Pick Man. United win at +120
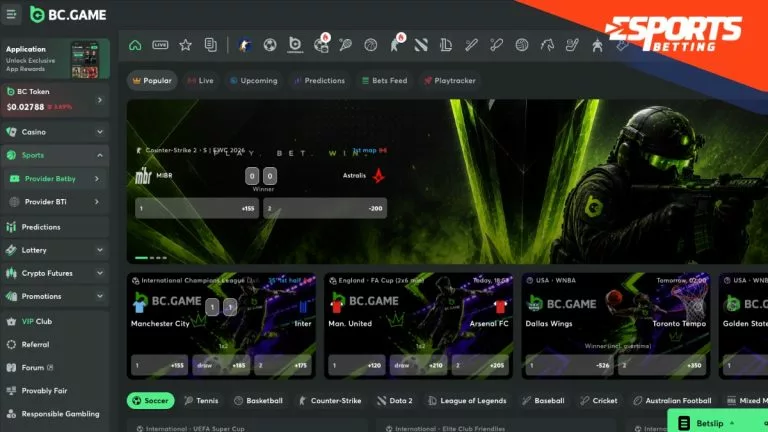The width and height of the screenshot is (768, 432). [x=357, y=365]
